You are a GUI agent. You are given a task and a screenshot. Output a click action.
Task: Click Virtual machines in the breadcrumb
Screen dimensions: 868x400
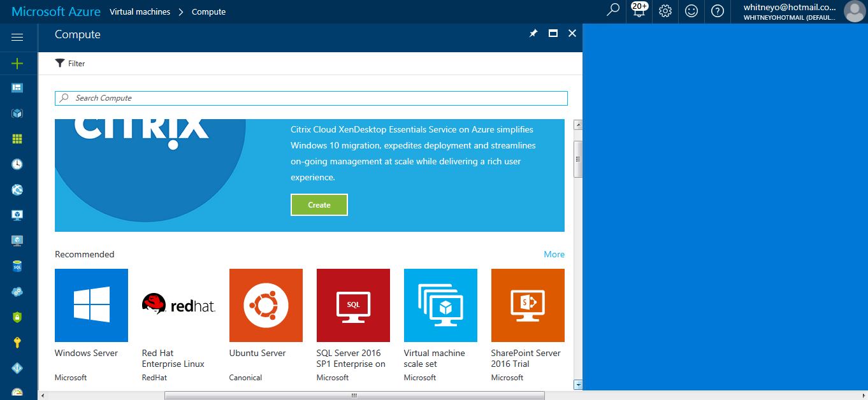(x=140, y=11)
